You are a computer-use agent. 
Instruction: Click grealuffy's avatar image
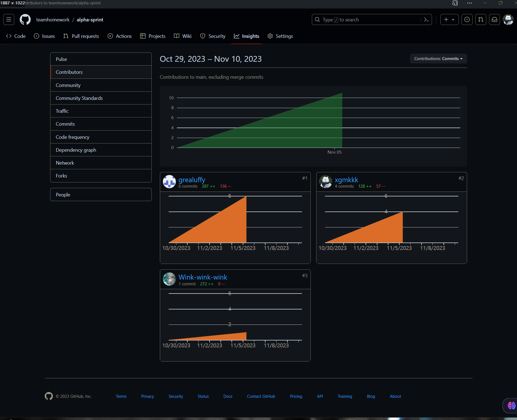[169, 182]
